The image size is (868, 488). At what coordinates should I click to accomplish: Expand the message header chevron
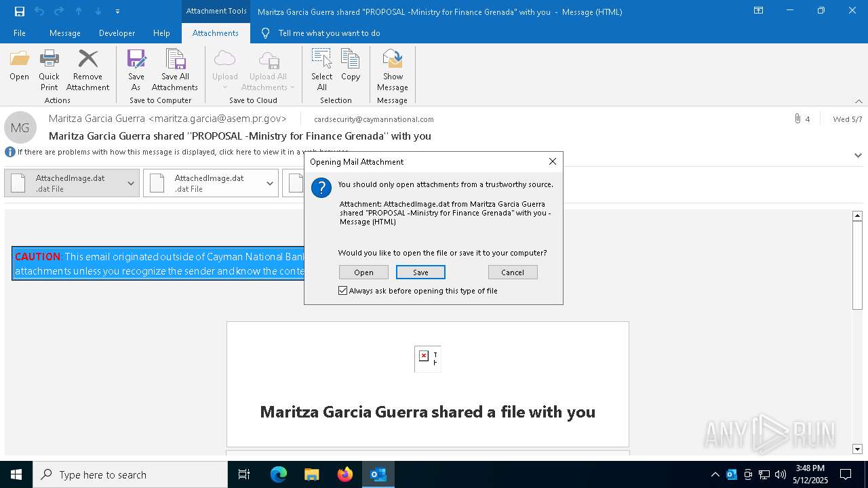pyautogui.click(x=858, y=155)
